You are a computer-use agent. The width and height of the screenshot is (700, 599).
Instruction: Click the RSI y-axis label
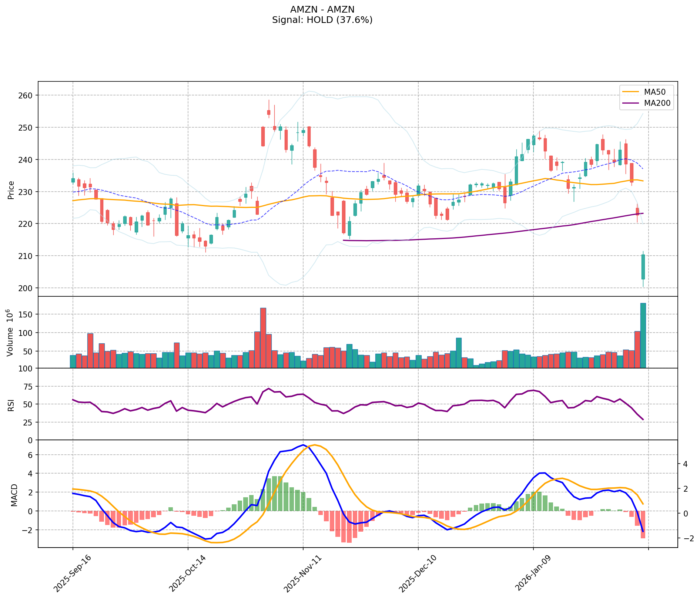11,405
